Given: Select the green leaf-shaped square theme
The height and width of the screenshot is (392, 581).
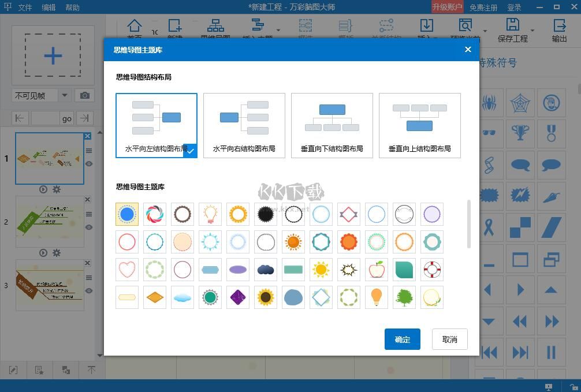Looking at the screenshot, I should pos(404,270).
